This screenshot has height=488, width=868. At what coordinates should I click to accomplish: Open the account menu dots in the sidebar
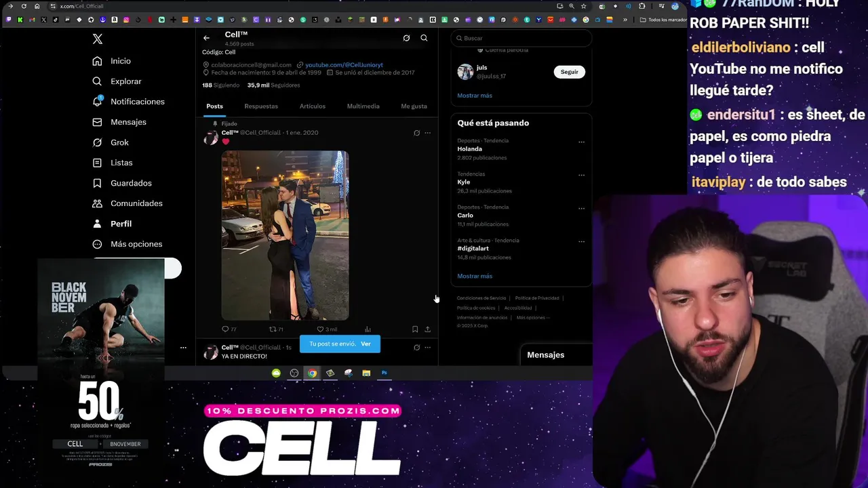click(183, 348)
